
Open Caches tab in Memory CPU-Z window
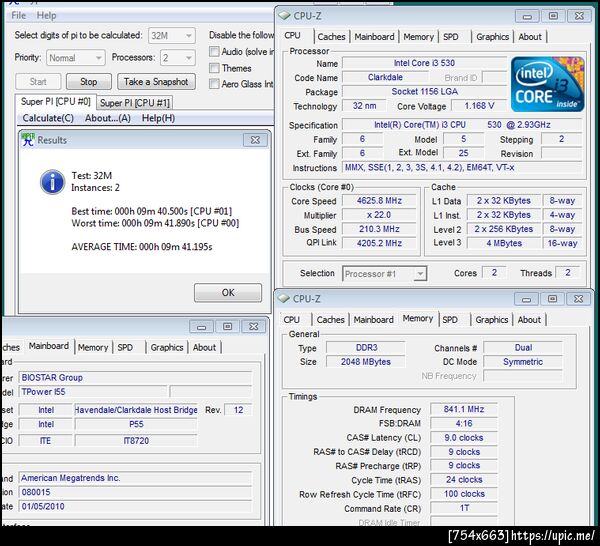pos(331,319)
